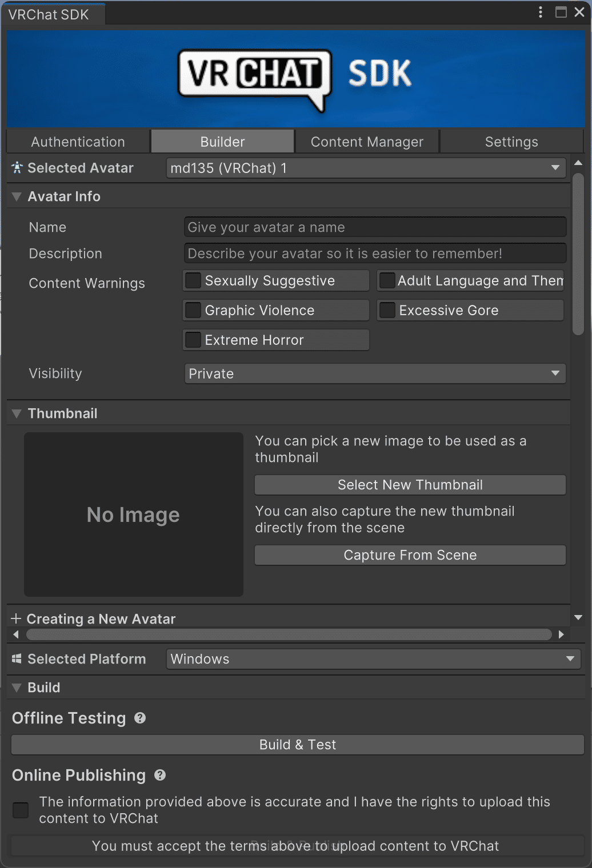Click the avatar Description input field
This screenshot has width=592, height=868.
click(375, 253)
